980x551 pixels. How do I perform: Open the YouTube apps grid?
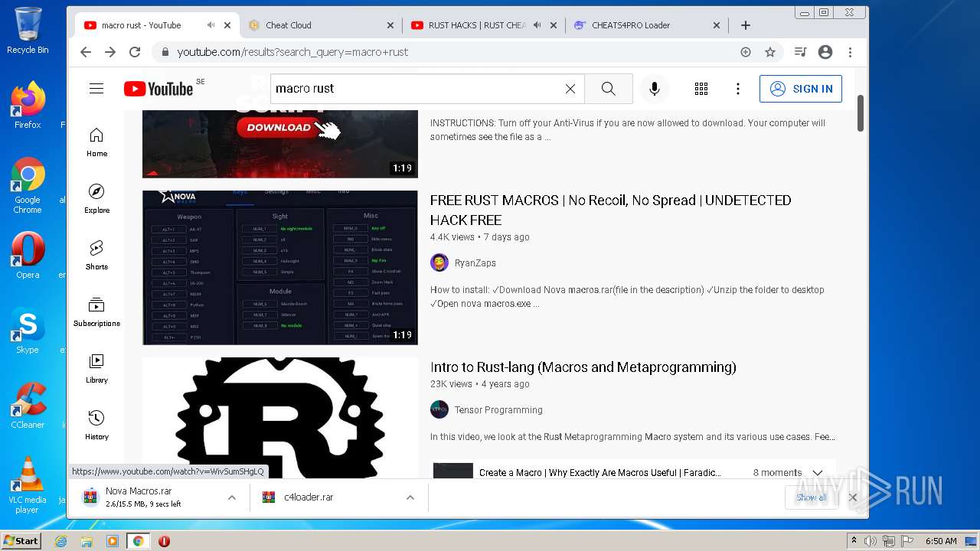point(701,89)
